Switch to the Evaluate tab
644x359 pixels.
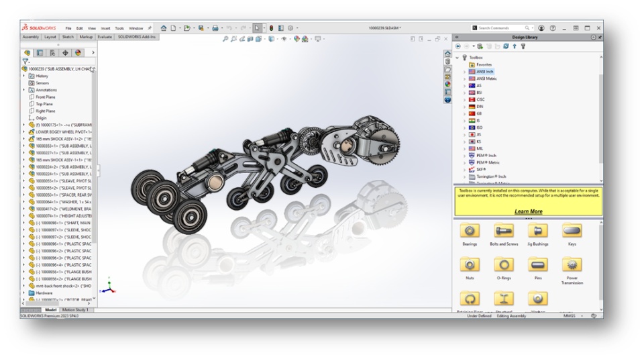[x=105, y=37]
